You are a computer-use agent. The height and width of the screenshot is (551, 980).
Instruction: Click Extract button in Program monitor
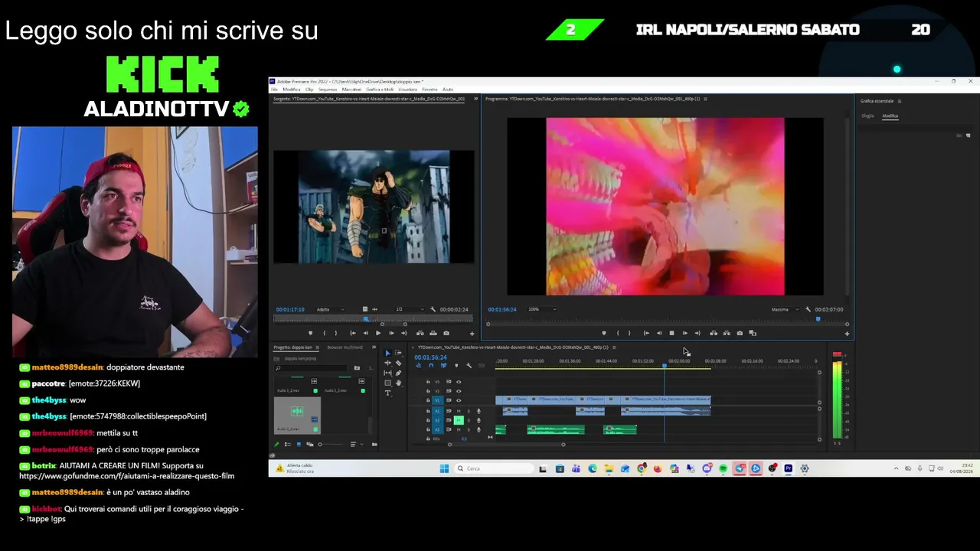(727, 333)
